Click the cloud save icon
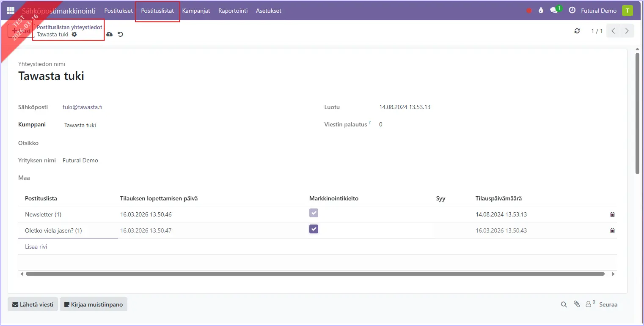 pos(109,34)
